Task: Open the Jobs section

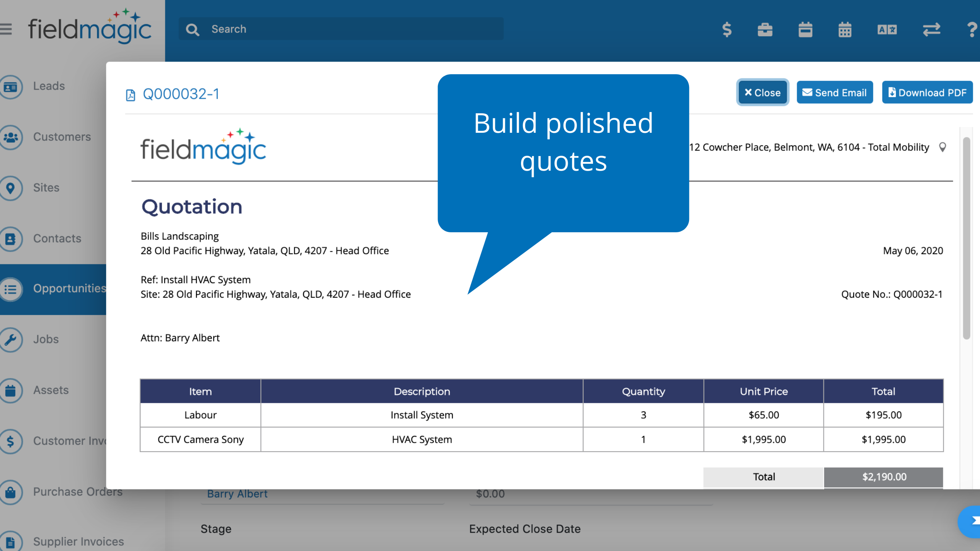Action: [46, 339]
